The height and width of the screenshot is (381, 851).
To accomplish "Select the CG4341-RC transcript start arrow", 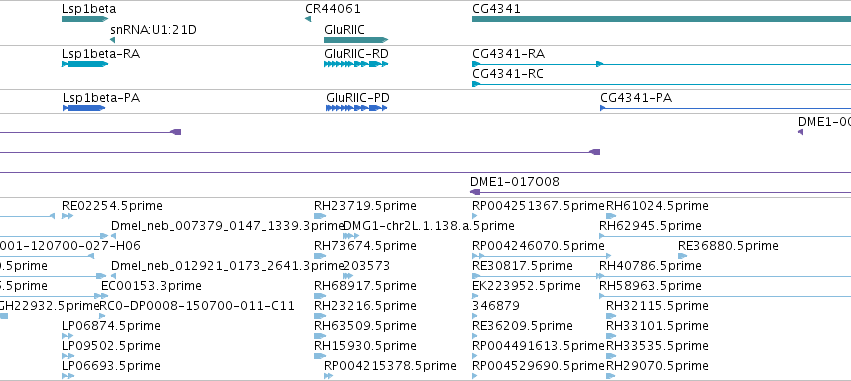I will [476, 84].
